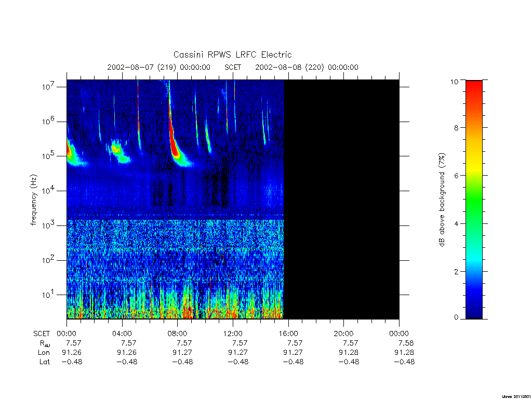532x399 pixels.
Task: Click the Lon row label under the axis
Action: (x=44, y=353)
